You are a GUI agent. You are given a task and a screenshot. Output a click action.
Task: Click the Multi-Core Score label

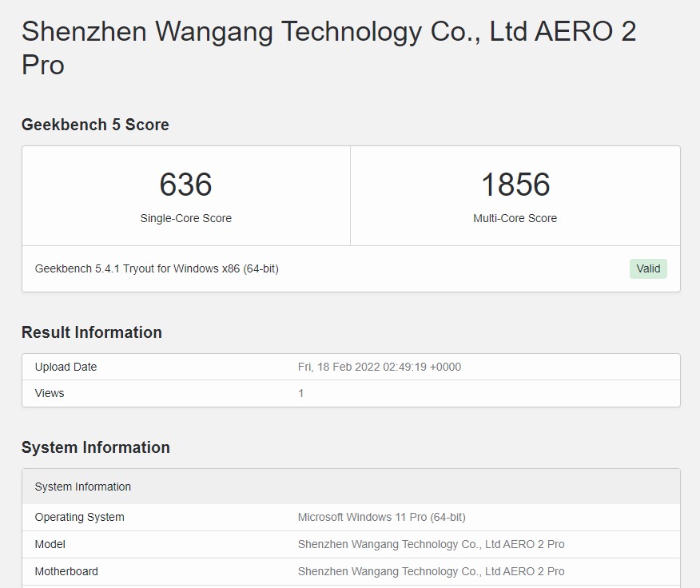click(x=515, y=218)
